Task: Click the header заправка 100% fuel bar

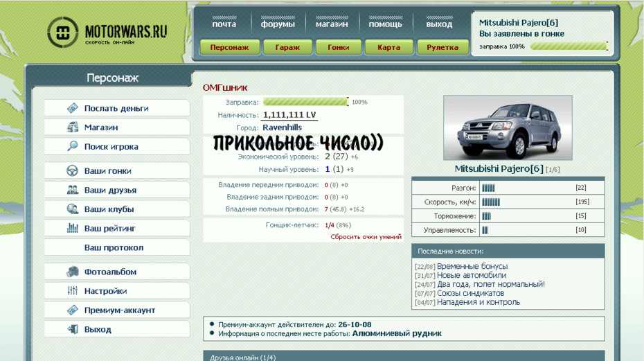Action: (x=569, y=46)
